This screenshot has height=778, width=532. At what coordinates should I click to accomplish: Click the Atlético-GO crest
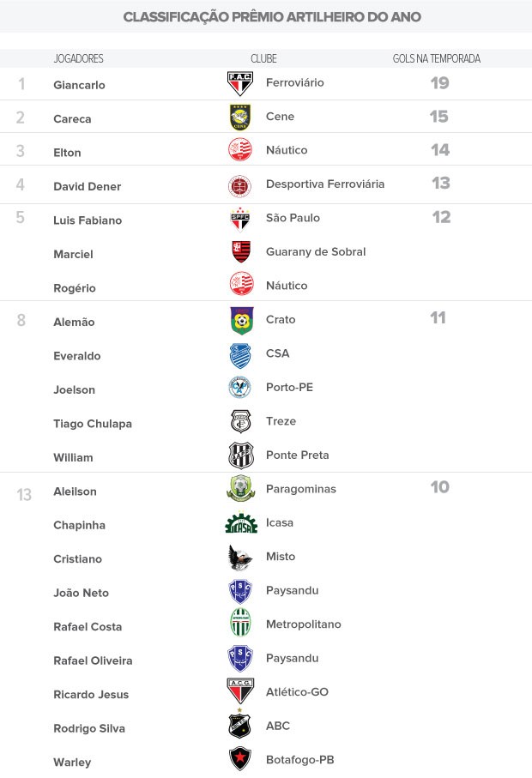click(240, 691)
